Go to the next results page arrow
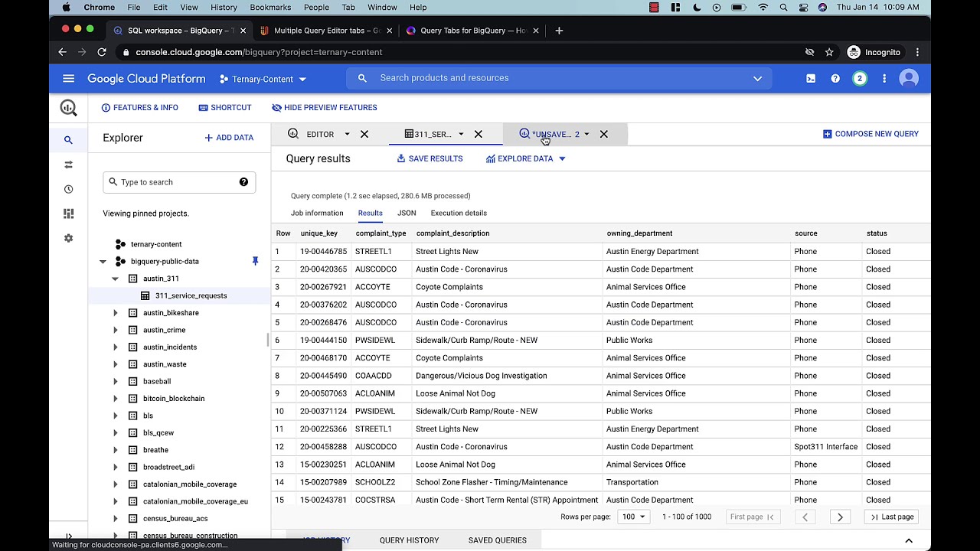This screenshot has height=551, width=980. 840,517
